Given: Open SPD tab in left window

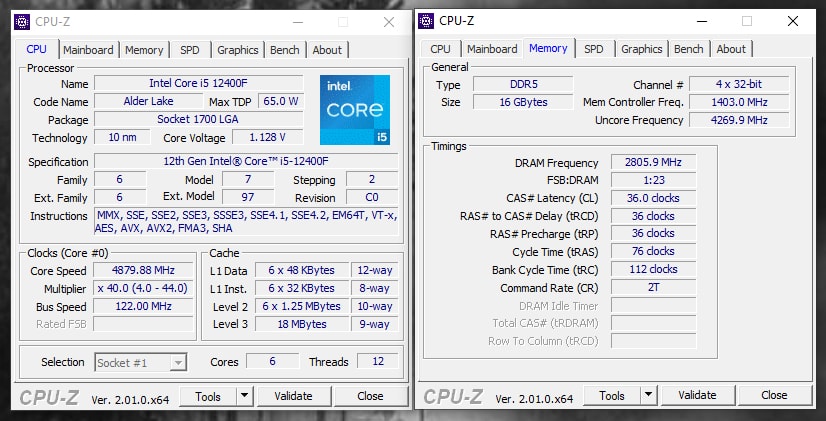Looking at the screenshot, I should click(190, 50).
